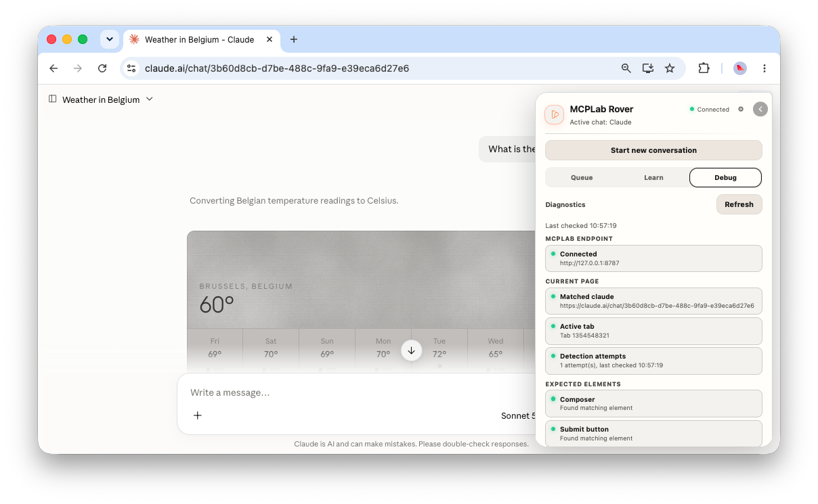
Task: Select the Debug tab
Action: (725, 177)
